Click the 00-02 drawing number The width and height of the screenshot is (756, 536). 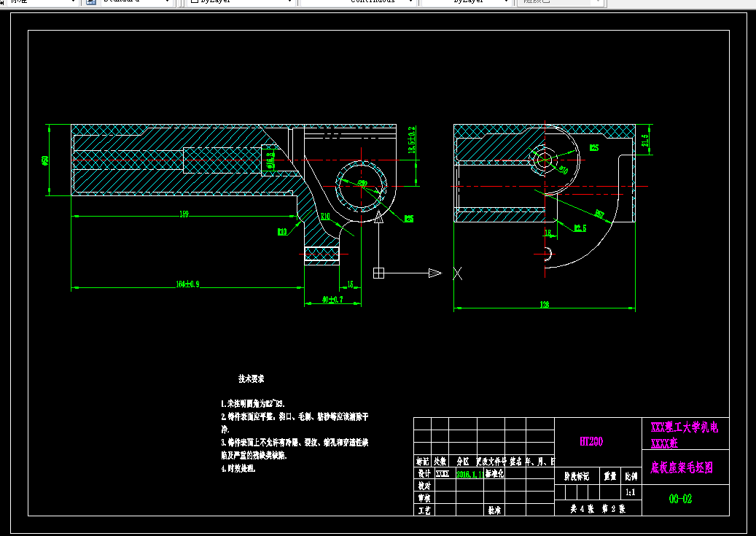[x=680, y=499]
